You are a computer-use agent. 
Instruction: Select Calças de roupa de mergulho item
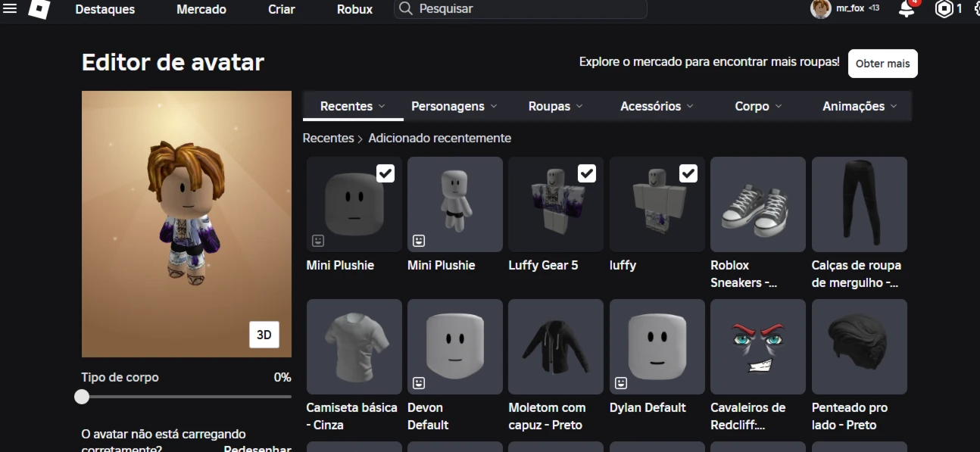pos(860,204)
